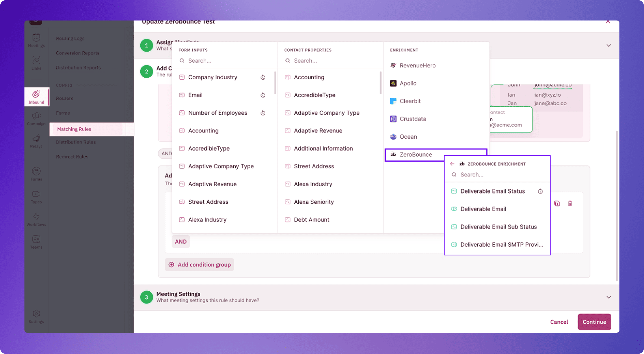Image resolution: width=644 pixels, height=354 pixels.
Task: Search in ZeroBounce Enrichment field
Action: pos(497,175)
